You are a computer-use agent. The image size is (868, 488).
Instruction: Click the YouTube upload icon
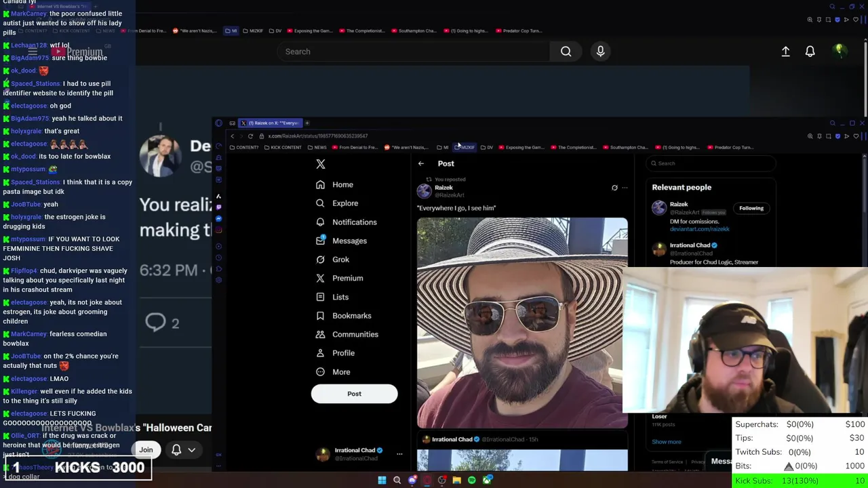click(785, 52)
